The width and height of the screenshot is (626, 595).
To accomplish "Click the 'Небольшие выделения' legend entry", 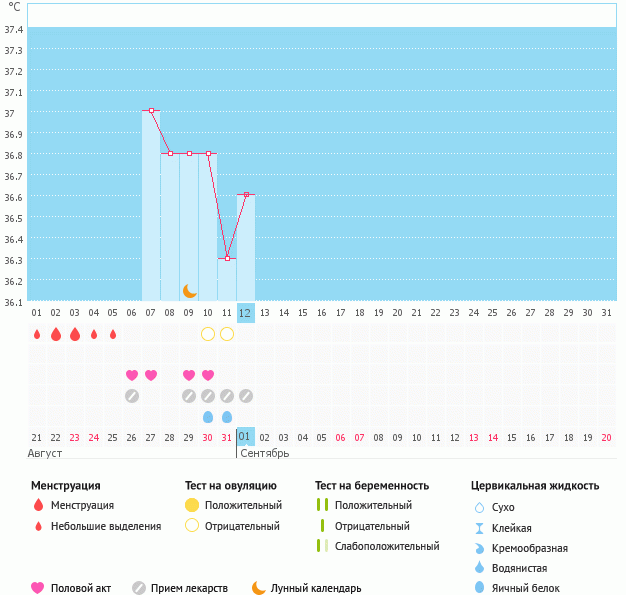I will click(x=106, y=526).
